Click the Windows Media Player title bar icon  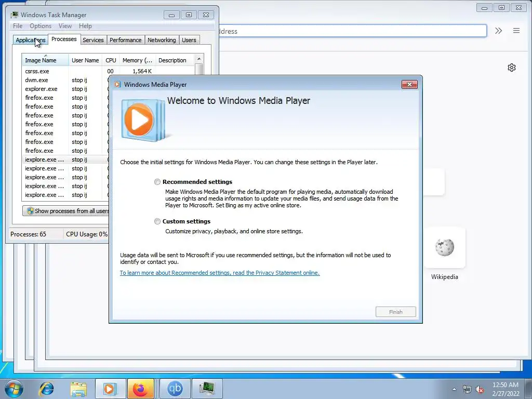click(117, 85)
